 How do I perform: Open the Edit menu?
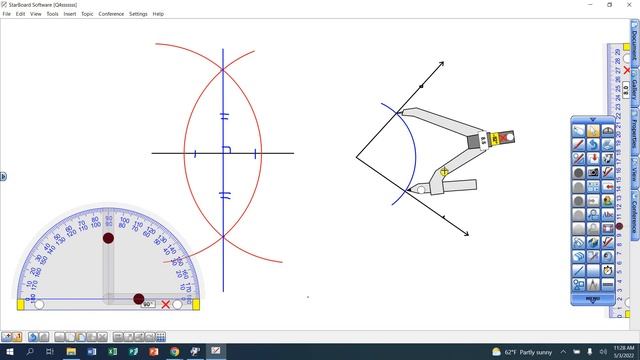click(20, 14)
